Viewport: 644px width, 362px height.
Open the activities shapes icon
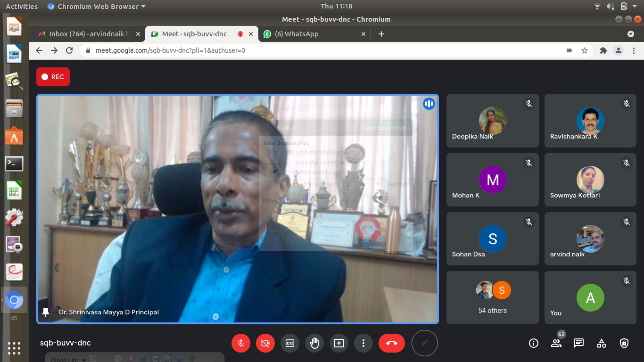(602, 343)
